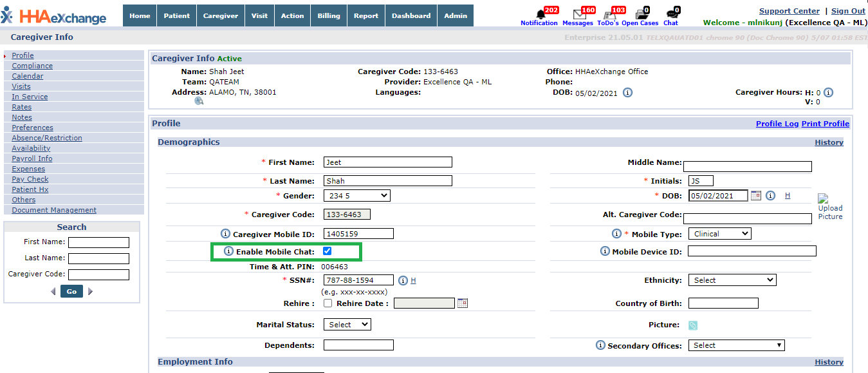Open the Messages envelope icon

pyautogui.click(x=579, y=14)
